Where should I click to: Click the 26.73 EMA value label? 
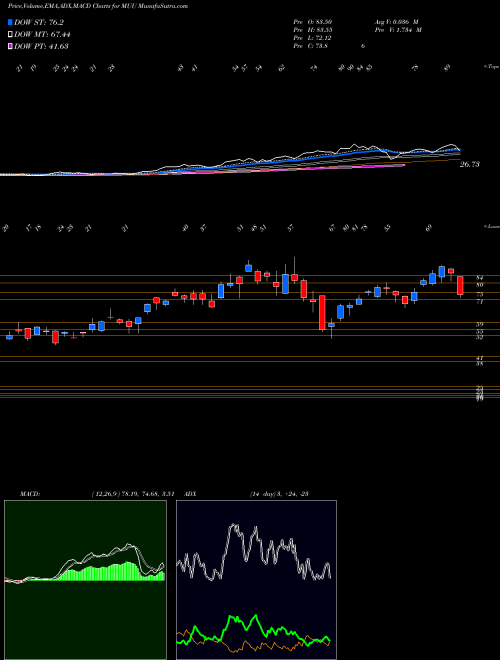(469, 165)
